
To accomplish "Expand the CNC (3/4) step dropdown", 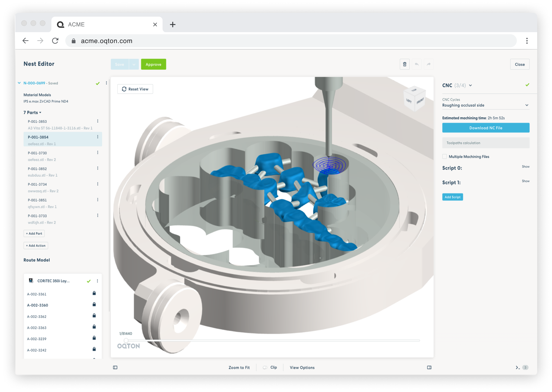I will coord(470,85).
